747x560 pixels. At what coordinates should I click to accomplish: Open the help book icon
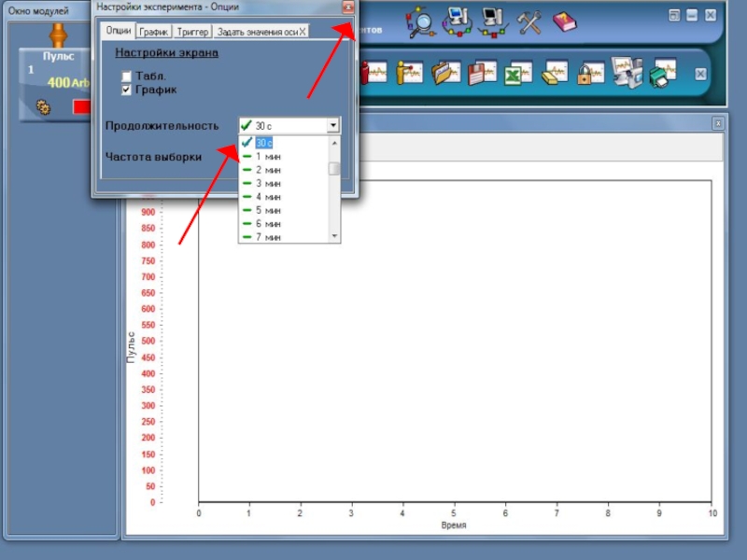pos(565,21)
